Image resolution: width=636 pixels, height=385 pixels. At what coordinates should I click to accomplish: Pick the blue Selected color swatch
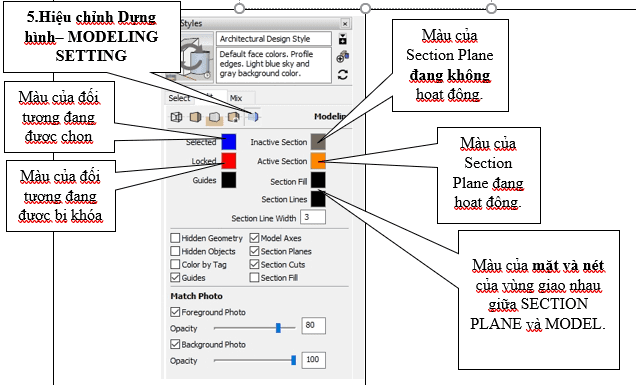tap(229, 142)
